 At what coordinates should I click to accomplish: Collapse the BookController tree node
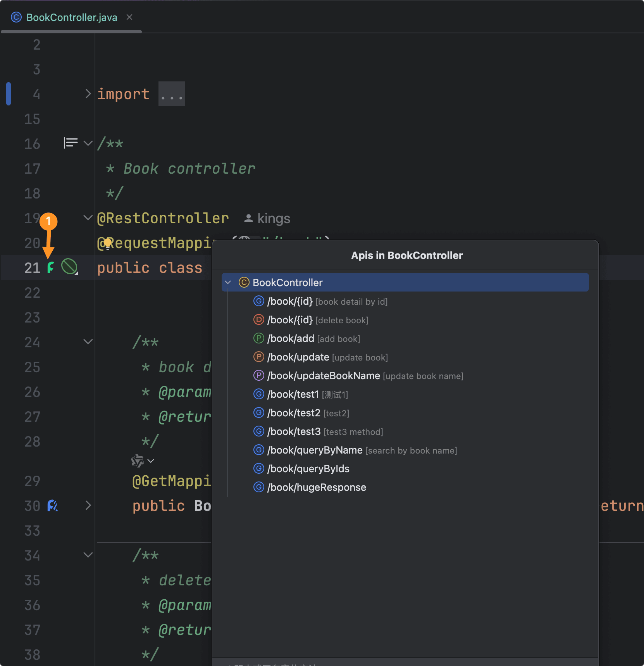[x=228, y=283]
